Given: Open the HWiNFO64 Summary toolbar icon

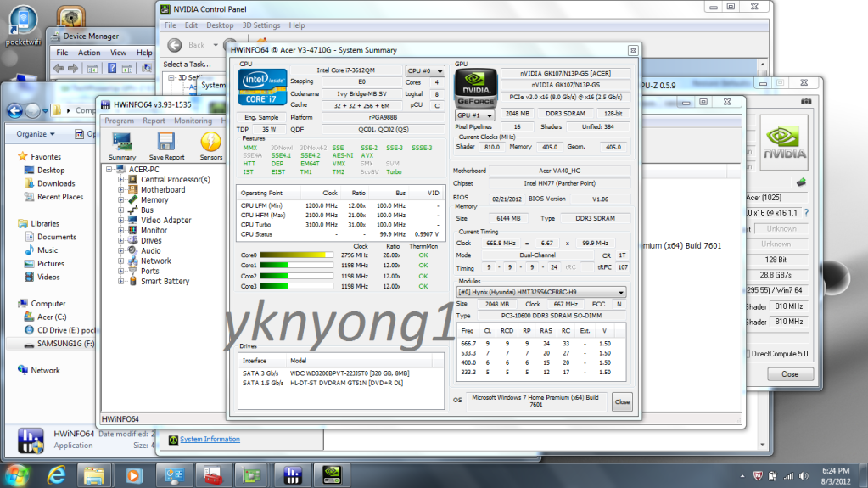Looking at the screenshot, I should (x=122, y=146).
